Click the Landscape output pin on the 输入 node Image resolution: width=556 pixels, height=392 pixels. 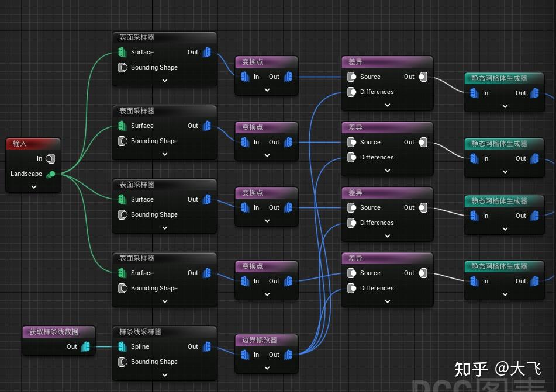(51, 174)
